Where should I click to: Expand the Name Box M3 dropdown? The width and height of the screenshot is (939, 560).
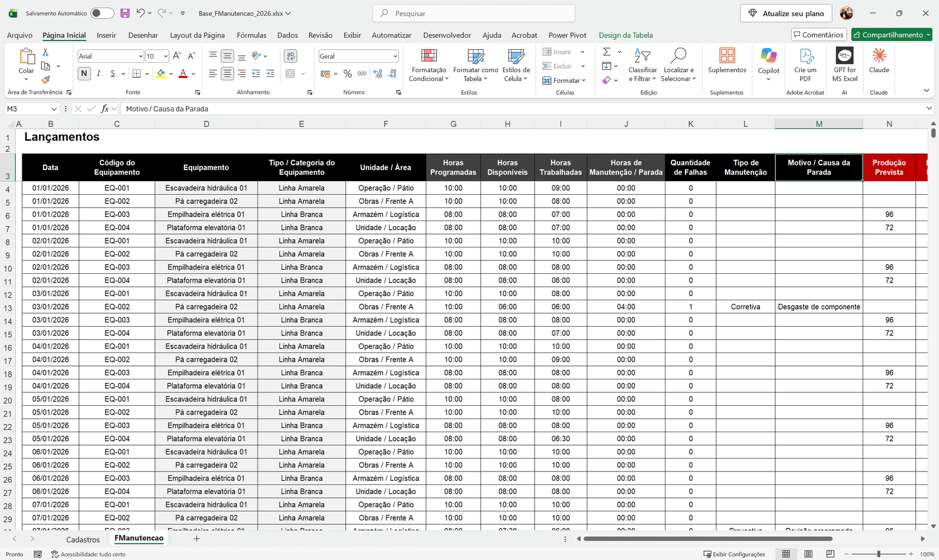(54, 108)
